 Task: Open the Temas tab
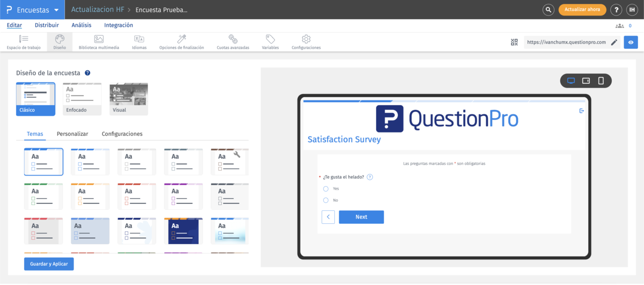(35, 134)
